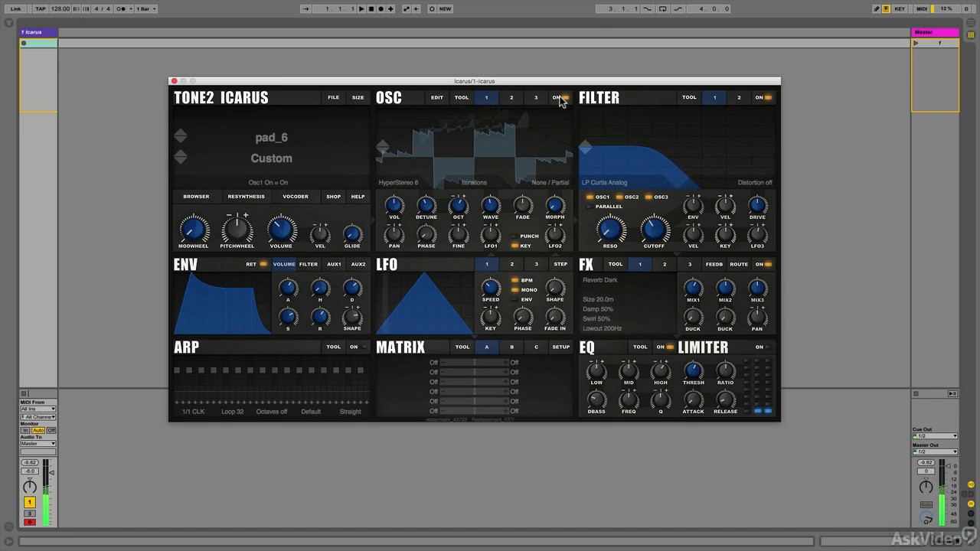Click the envelope A (attack) knob
Image resolution: width=980 pixels, height=551 pixels.
click(x=288, y=288)
